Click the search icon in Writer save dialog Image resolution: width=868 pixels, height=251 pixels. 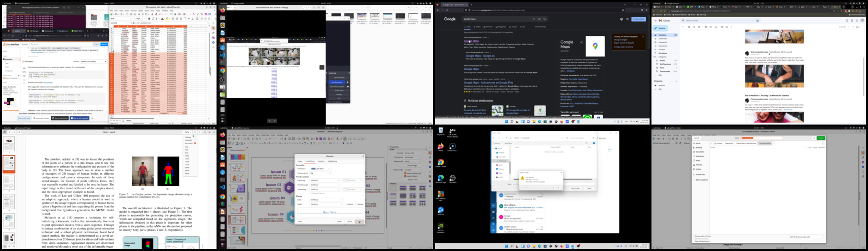click(814, 138)
